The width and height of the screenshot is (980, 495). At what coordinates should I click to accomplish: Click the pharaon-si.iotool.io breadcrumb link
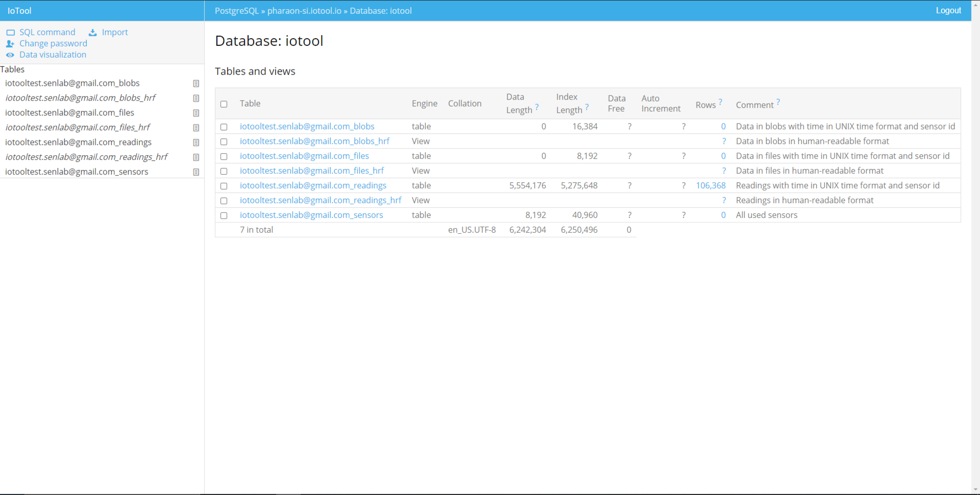[304, 11]
